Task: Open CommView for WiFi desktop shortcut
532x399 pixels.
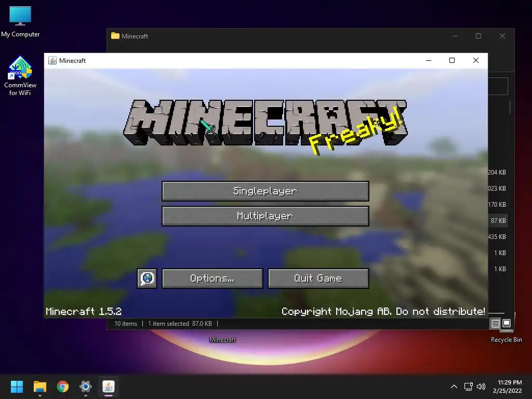Action: pyautogui.click(x=20, y=76)
